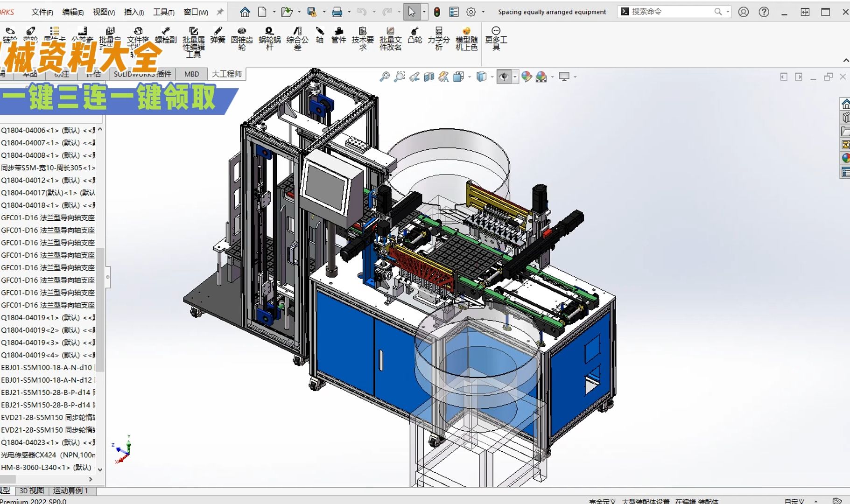The width and height of the screenshot is (850, 504).
Task: Rebuild model traffic light icon
Action: coord(437,12)
